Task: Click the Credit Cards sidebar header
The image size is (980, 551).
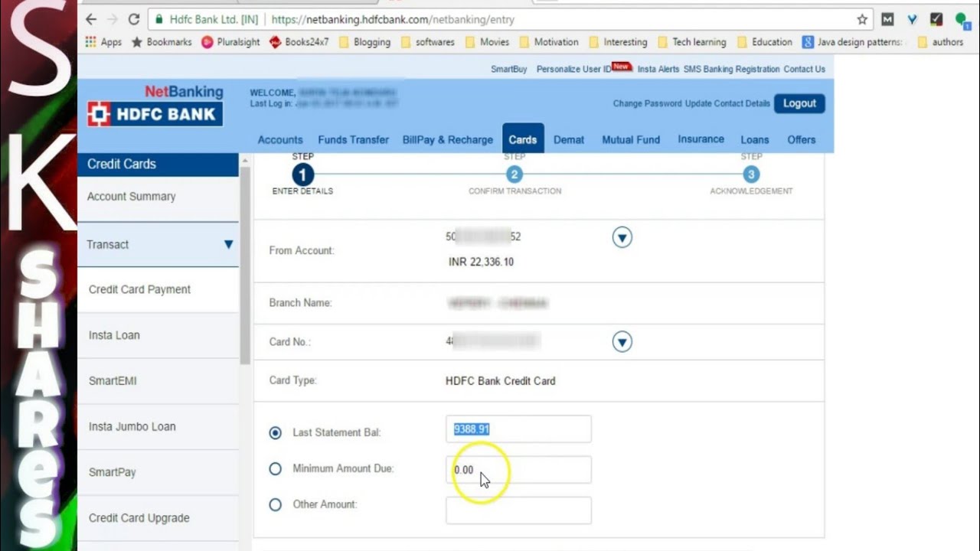Action: [158, 164]
